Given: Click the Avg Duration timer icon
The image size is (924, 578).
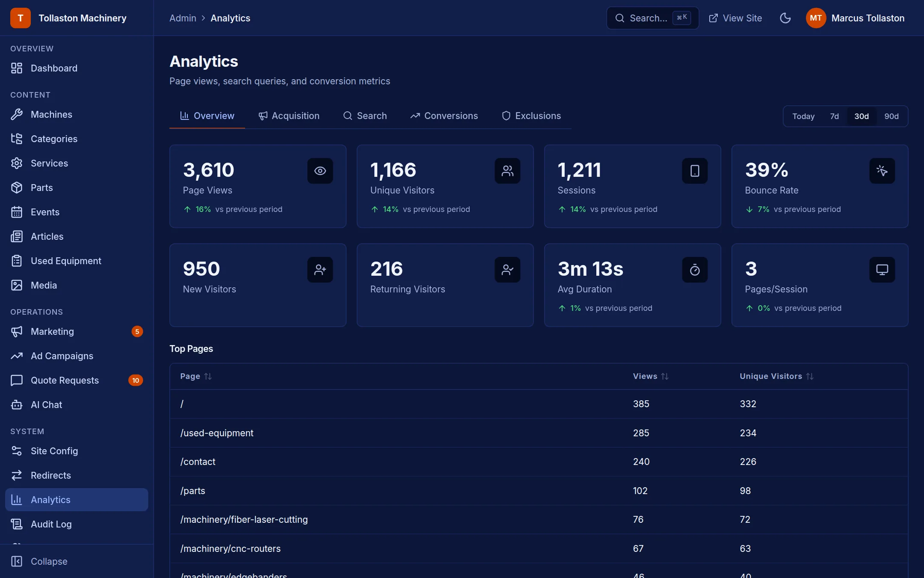Looking at the screenshot, I should coord(695,270).
